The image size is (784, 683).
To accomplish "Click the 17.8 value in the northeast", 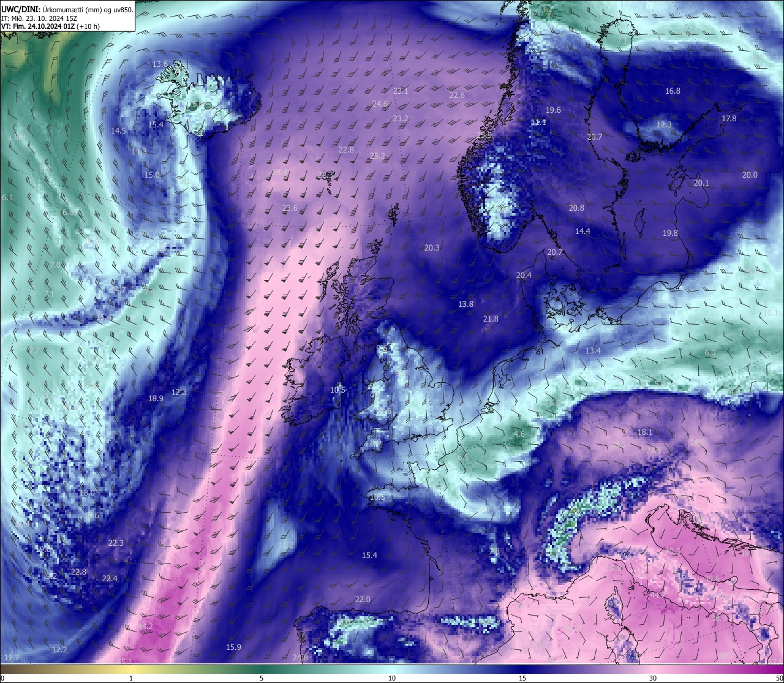I will [x=729, y=118].
